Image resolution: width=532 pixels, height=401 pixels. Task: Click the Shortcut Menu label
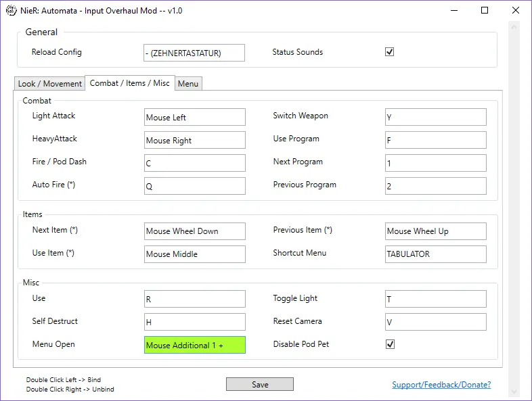click(x=300, y=253)
